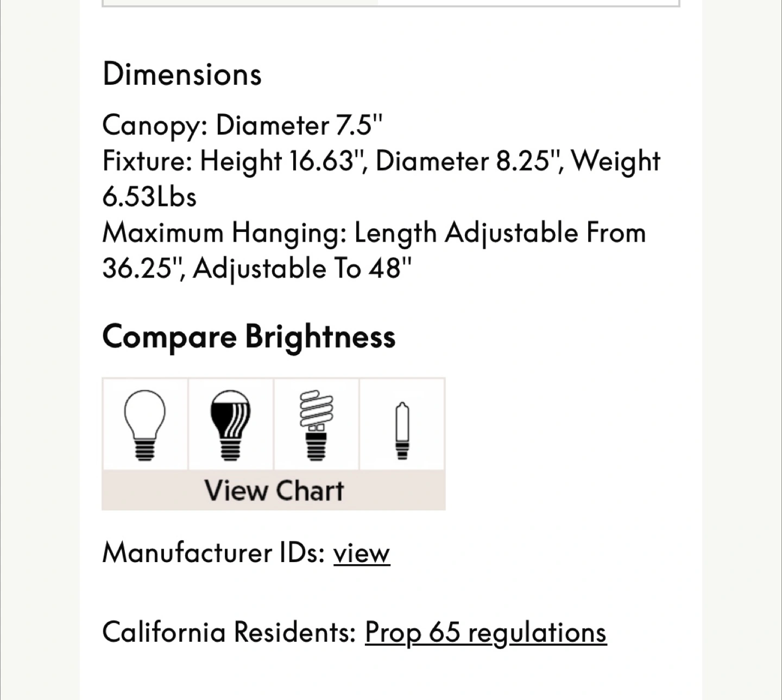The image size is (782, 700).
Task: Click the Dimensions heading
Action: 182,74
